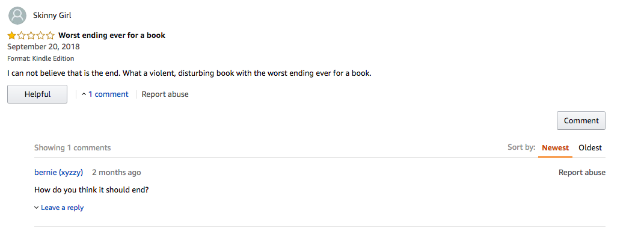The width and height of the screenshot is (644, 237).
Task: Click the fourth empty rating star
Action: coord(40,35)
